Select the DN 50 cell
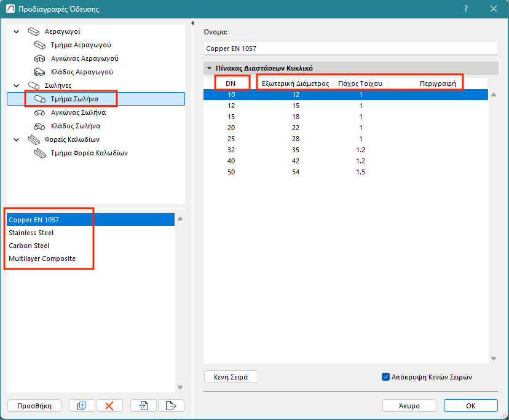 click(231, 172)
